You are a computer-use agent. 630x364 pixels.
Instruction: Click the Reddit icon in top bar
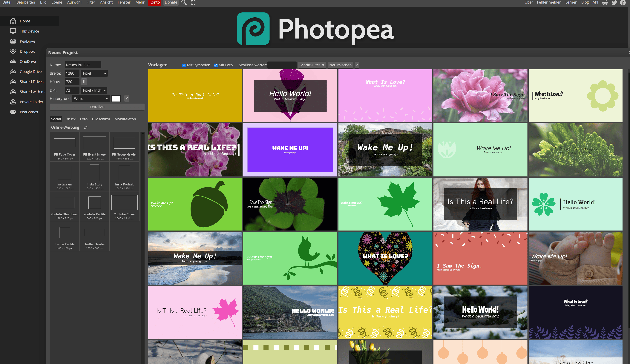tap(605, 2)
